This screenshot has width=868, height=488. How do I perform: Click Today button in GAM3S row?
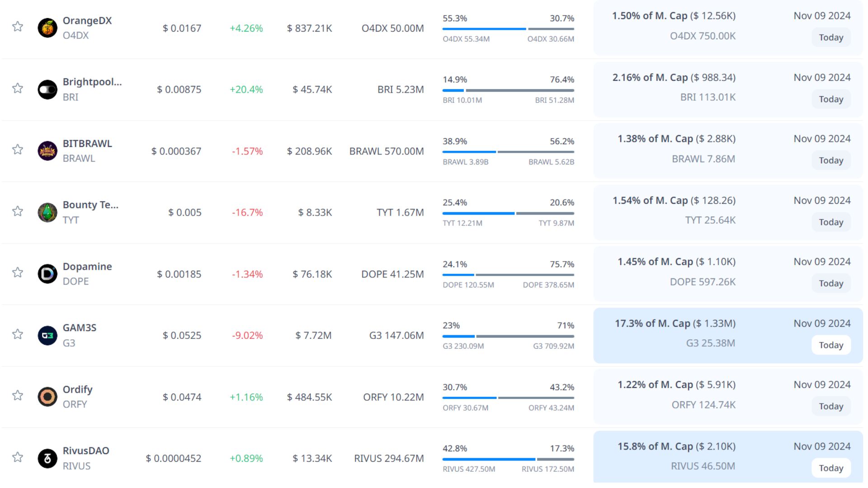(830, 345)
